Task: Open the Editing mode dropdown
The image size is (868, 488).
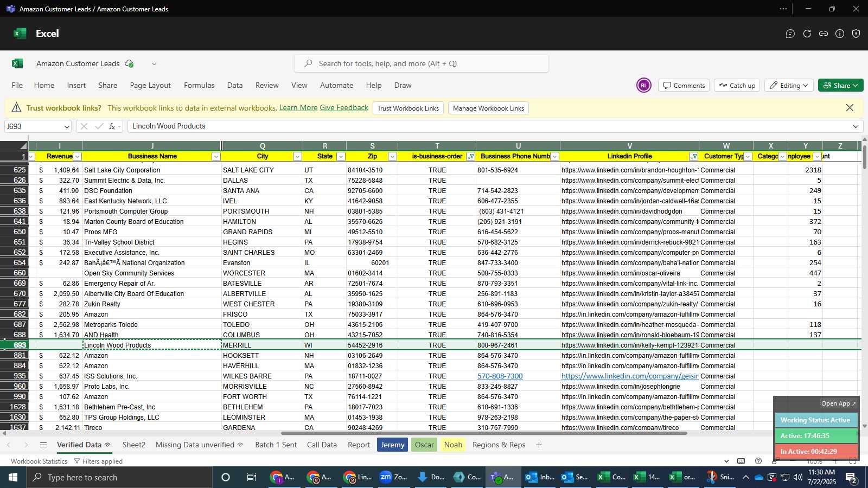Action: pos(789,85)
